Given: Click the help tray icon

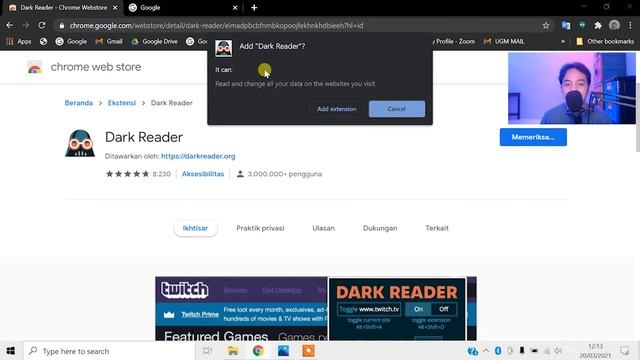Looking at the screenshot, I should 473,351.
